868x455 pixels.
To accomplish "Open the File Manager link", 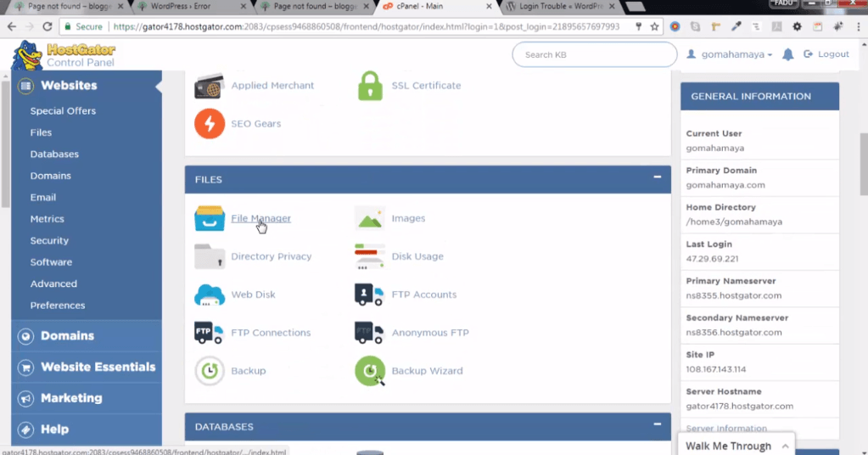I will [x=260, y=218].
